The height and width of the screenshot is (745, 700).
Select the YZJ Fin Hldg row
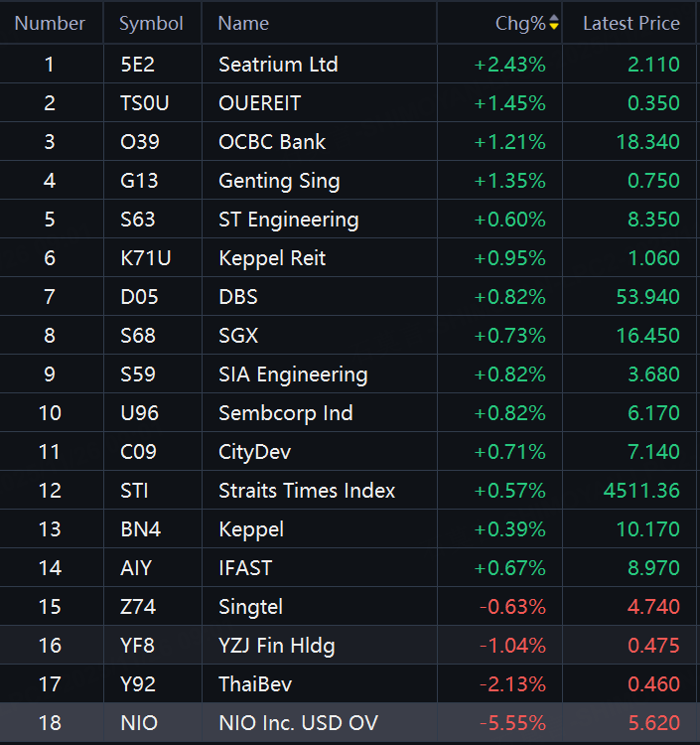276,646
